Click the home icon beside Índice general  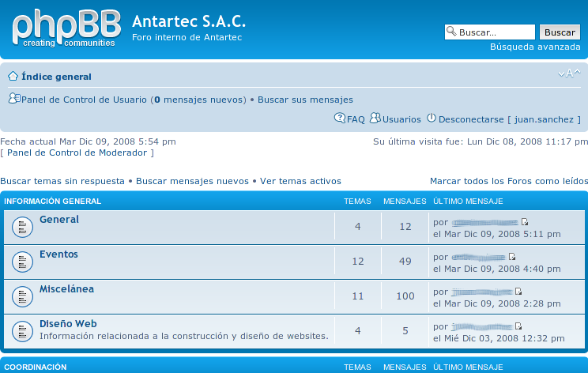[13, 76]
